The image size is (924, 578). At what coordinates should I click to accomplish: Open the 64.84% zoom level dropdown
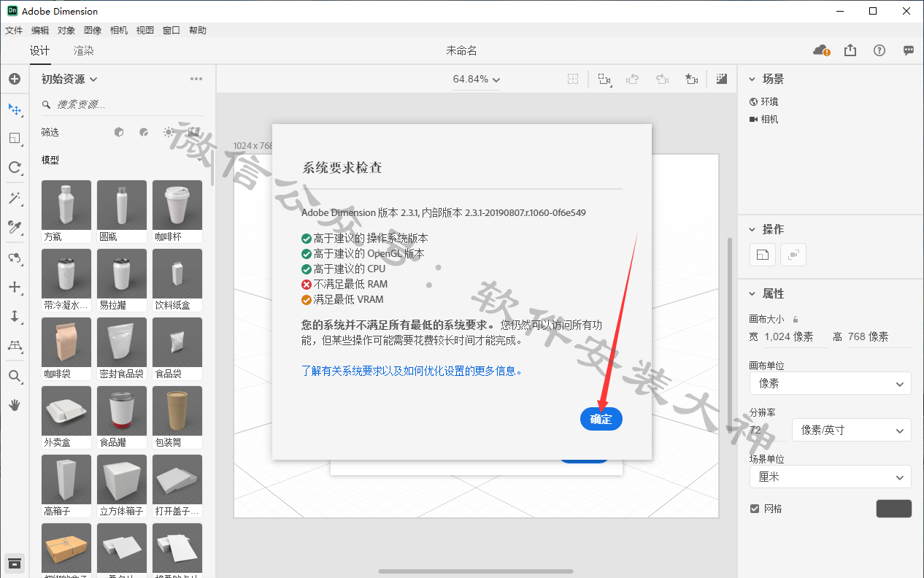(x=477, y=79)
